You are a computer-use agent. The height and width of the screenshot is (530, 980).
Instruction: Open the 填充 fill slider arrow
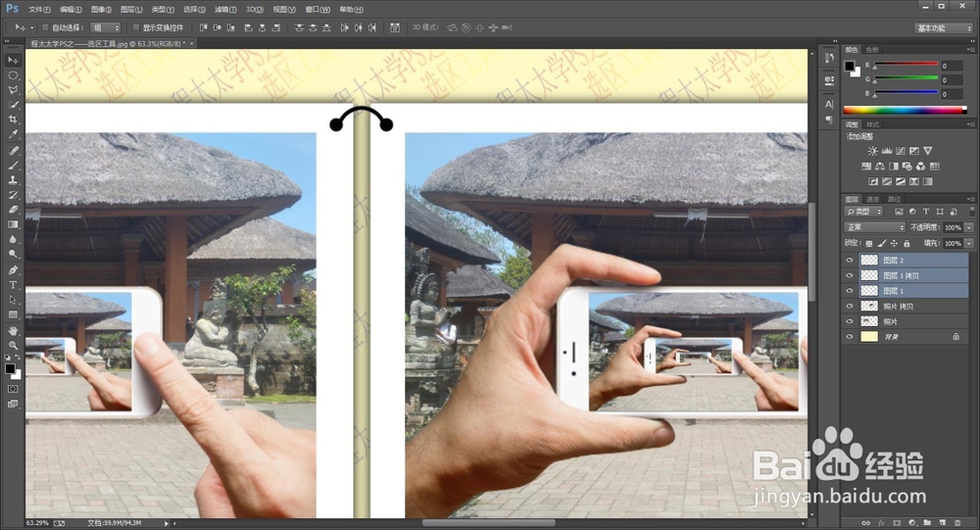click(969, 243)
